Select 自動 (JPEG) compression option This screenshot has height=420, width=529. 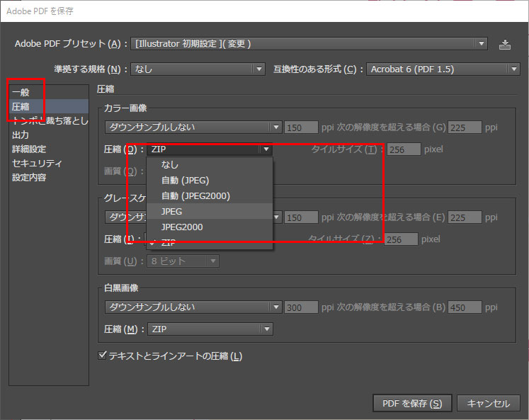tap(185, 180)
